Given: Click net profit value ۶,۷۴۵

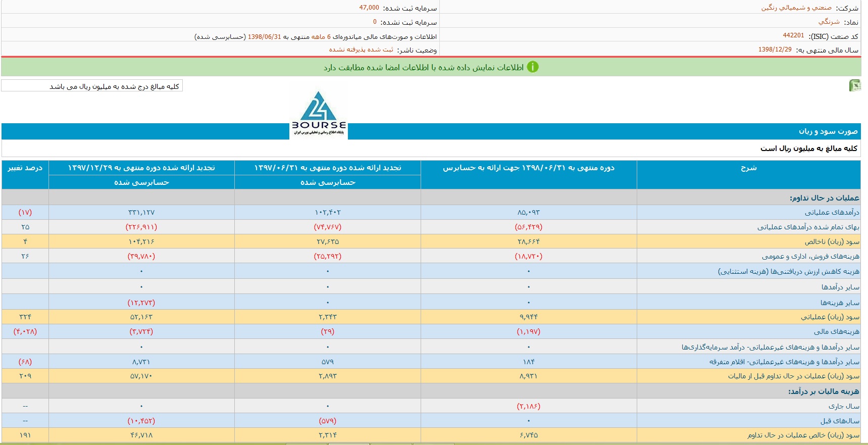Looking at the screenshot, I should coord(529,435).
